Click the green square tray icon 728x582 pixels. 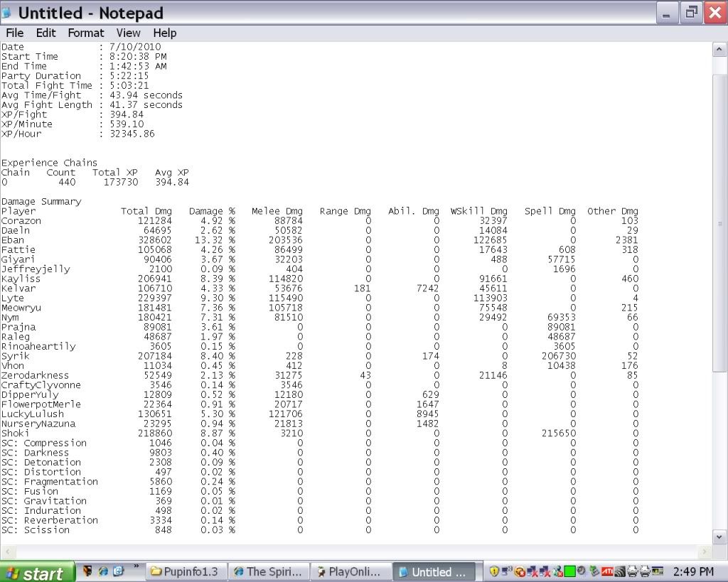pyautogui.click(x=570, y=572)
